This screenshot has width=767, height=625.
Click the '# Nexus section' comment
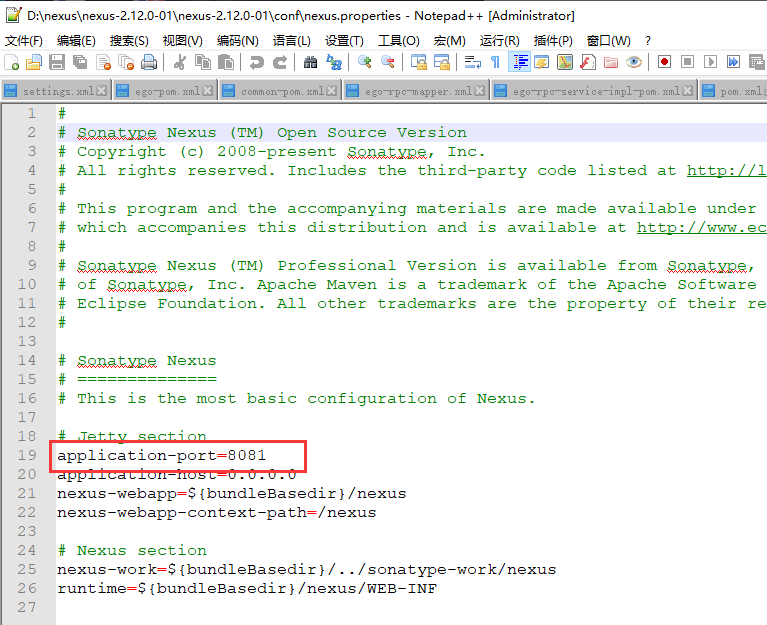click(x=133, y=551)
